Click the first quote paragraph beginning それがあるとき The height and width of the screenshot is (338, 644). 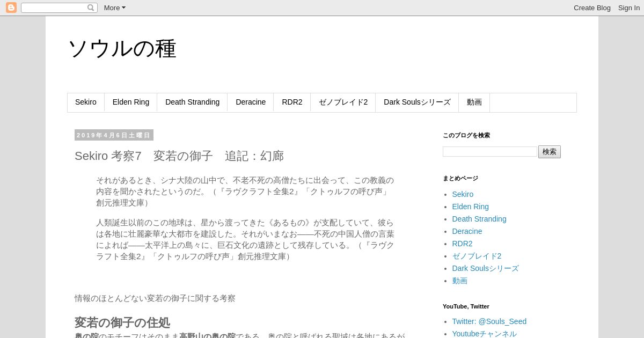click(x=245, y=192)
